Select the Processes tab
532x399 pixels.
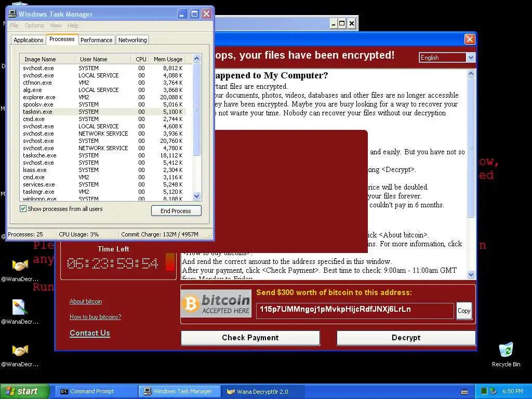[x=62, y=39]
